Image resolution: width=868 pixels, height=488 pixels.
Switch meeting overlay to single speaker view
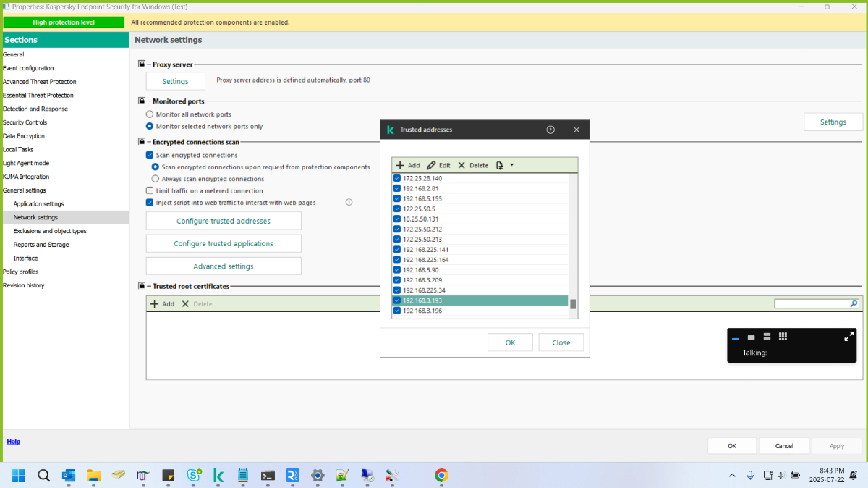[x=751, y=337]
